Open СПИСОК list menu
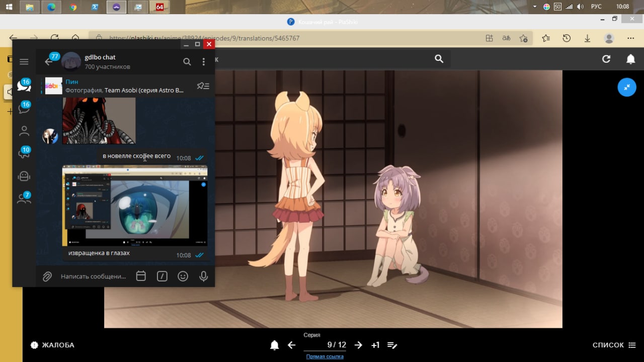The height and width of the screenshot is (362, 644). (x=615, y=345)
